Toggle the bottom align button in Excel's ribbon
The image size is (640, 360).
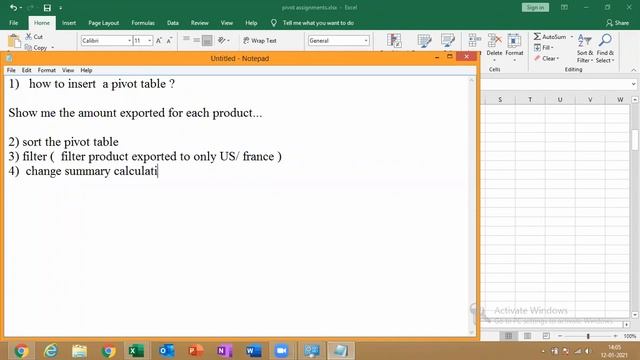click(207, 40)
